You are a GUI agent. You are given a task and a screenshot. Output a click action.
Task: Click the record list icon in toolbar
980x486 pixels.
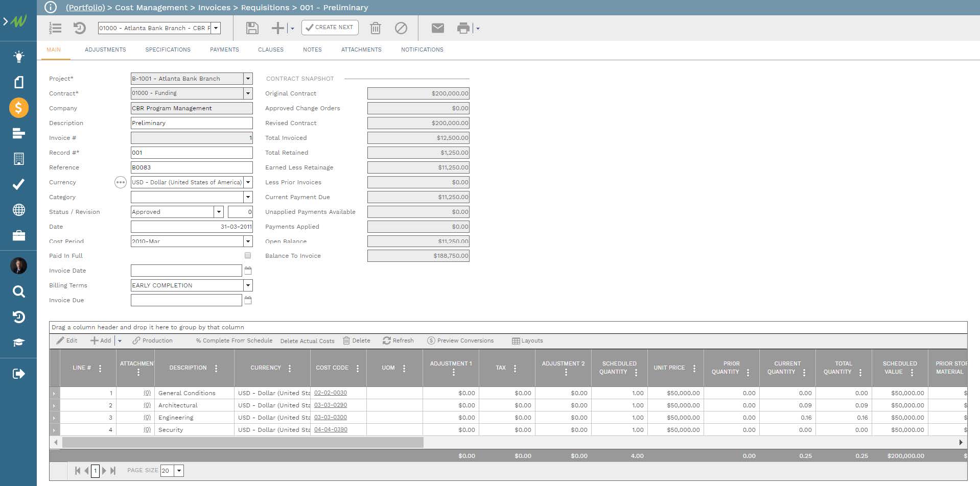coord(55,28)
